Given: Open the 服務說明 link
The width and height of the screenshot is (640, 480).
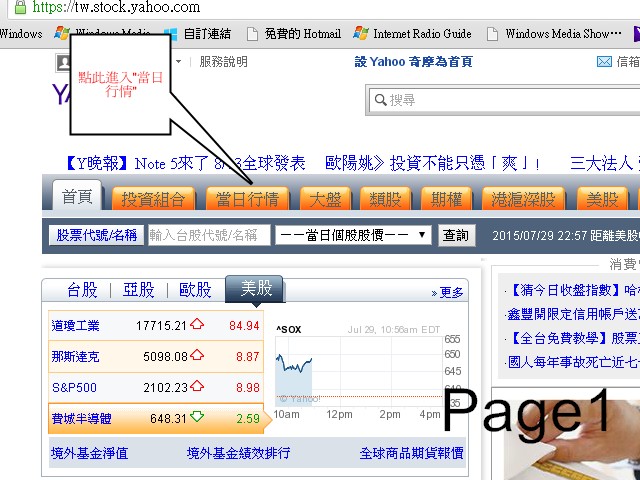Looking at the screenshot, I should click(x=223, y=62).
